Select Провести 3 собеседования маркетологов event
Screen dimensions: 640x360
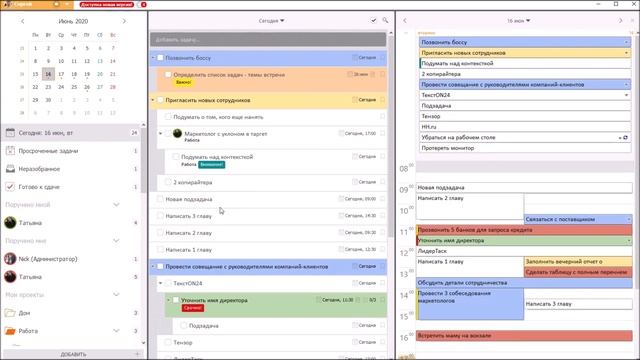click(470, 304)
